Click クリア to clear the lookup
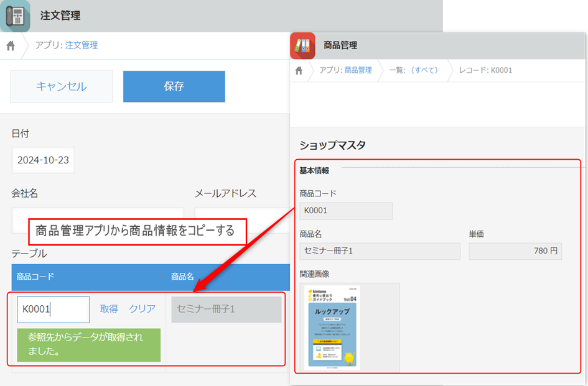The image size is (588, 386). 142,309
